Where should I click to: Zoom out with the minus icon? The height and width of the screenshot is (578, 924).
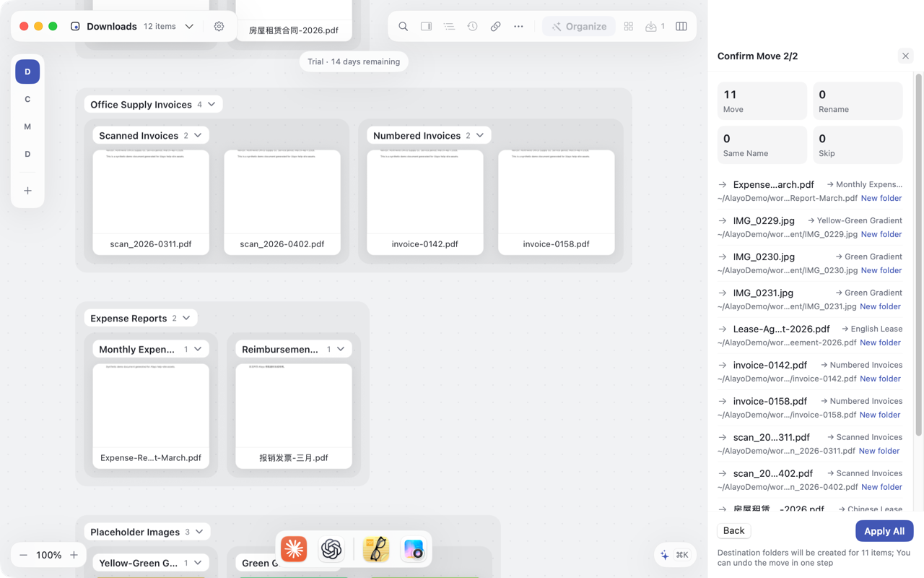click(23, 555)
